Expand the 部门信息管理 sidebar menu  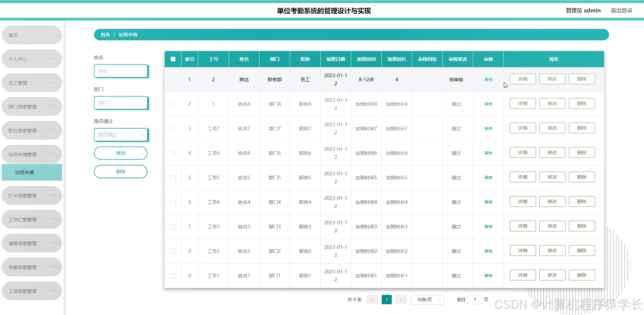coord(32,106)
